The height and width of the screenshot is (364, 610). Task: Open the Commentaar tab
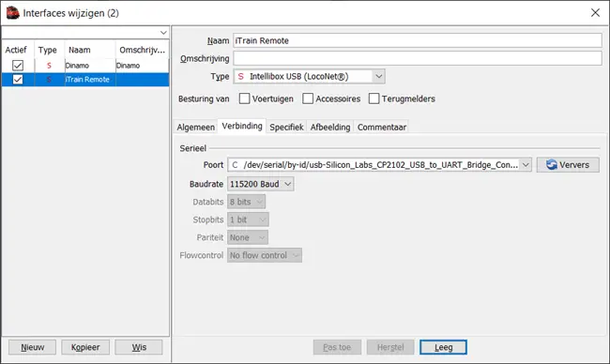[382, 128]
